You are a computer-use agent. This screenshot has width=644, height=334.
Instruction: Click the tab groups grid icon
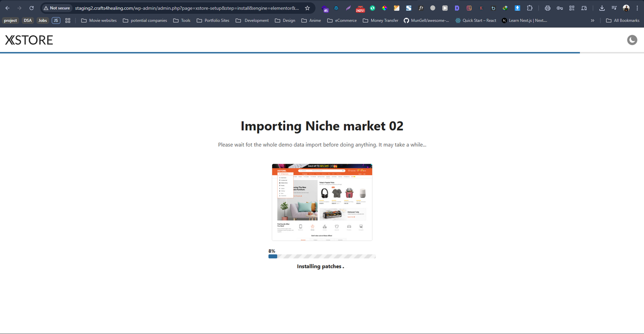pyautogui.click(x=68, y=21)
